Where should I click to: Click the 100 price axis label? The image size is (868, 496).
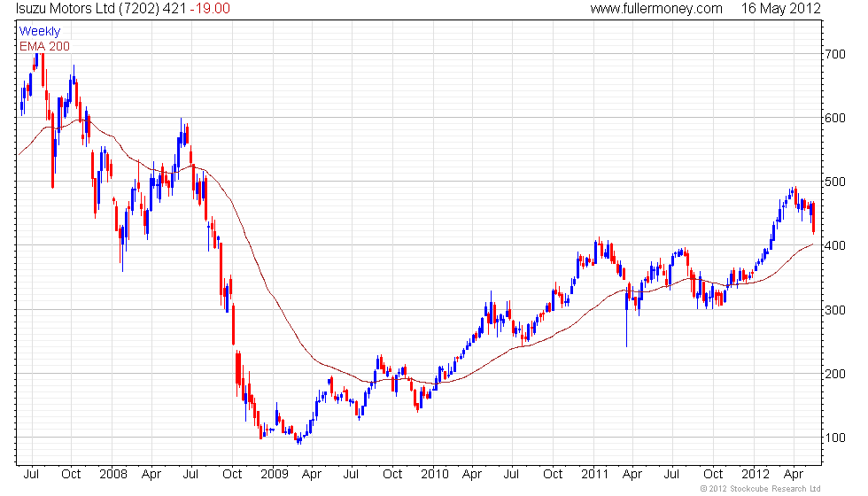click(x=835, y=438)
